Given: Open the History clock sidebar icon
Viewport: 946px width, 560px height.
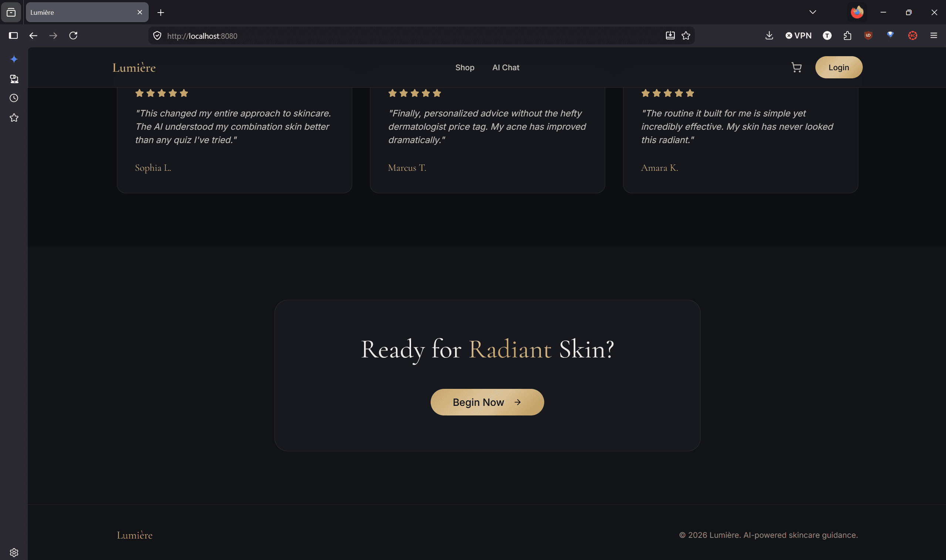Looking at the screenshot, I should [x=14, y=98].
